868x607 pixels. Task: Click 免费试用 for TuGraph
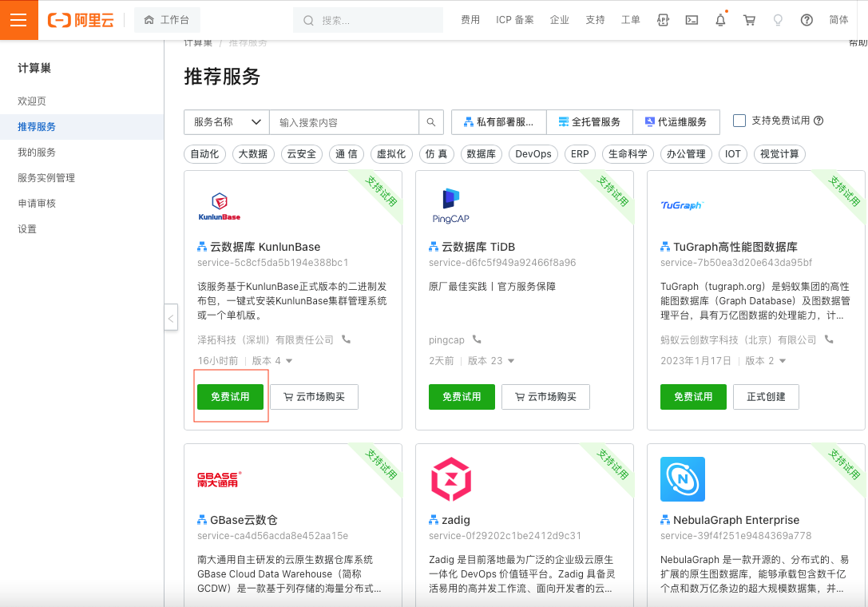(693, 397)
